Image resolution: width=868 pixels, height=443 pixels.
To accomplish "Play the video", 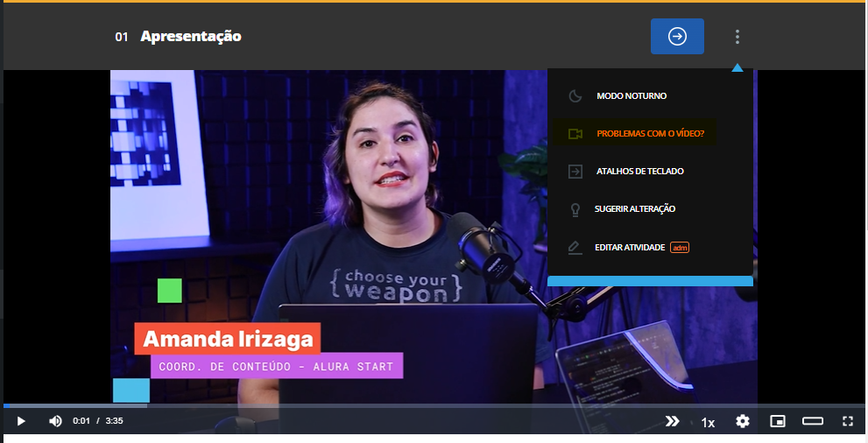I will [x=21, y=421].
